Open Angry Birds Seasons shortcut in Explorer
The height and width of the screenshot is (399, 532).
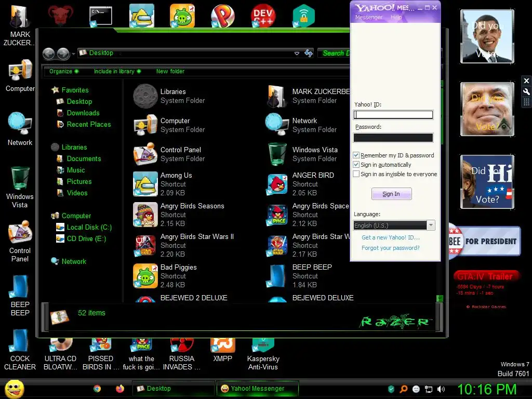tap(179, 215)
